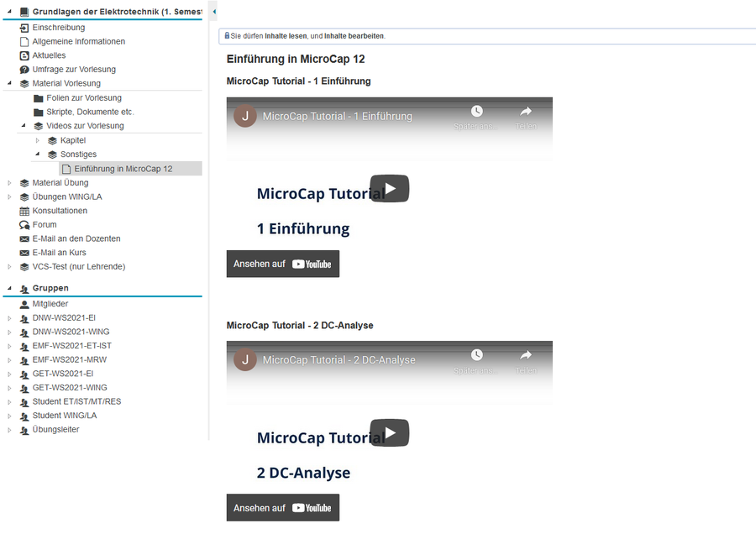Click channel avatar J on Einführung video

click(x=245, y=116)
